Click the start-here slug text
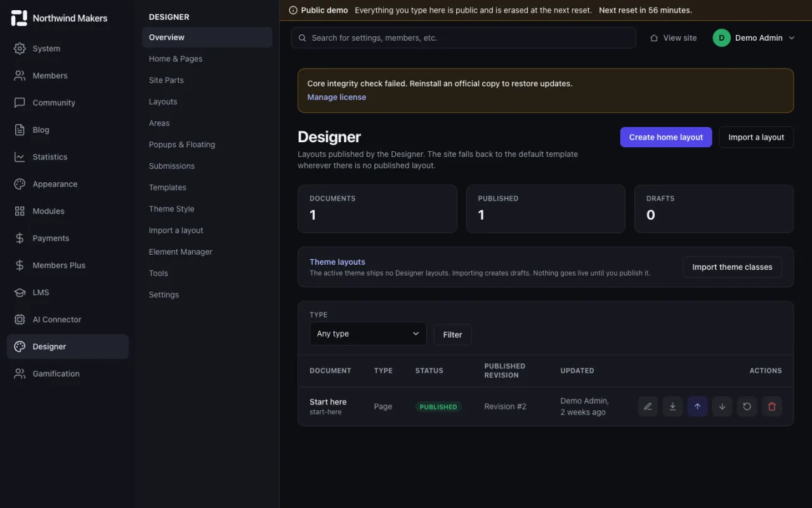This screenshot has height=508, width=812. pyautogui.click(x=325, y=412)
